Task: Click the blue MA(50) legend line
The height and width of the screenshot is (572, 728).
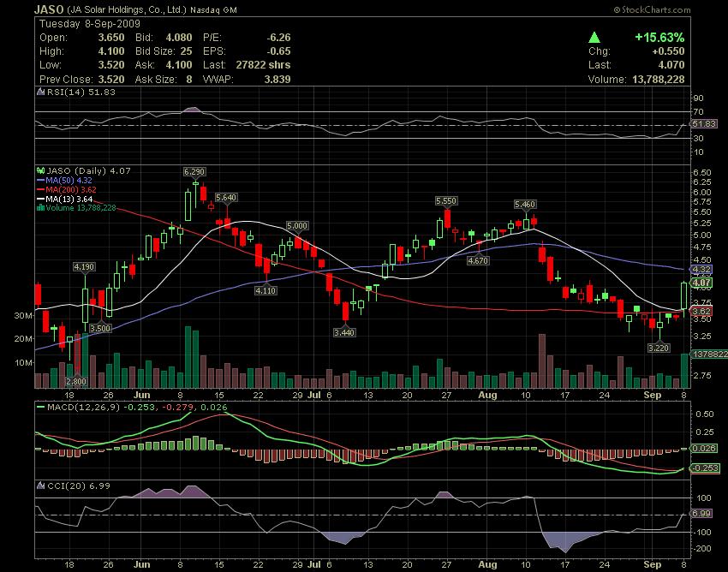Action: tap(41, 180)
